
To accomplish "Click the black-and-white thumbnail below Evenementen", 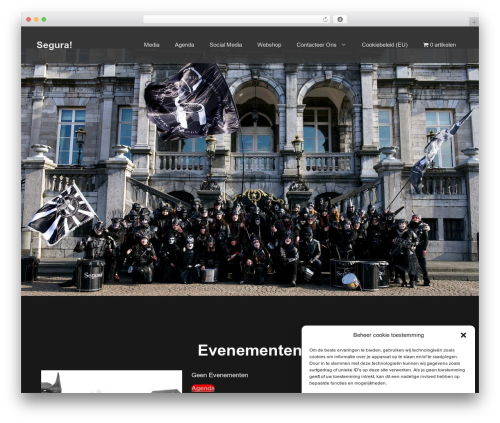I will tap(111, 381).
